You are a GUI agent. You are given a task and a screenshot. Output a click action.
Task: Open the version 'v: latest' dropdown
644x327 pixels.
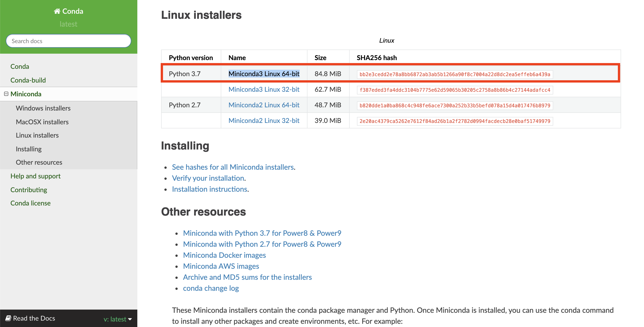pos(118,319)
